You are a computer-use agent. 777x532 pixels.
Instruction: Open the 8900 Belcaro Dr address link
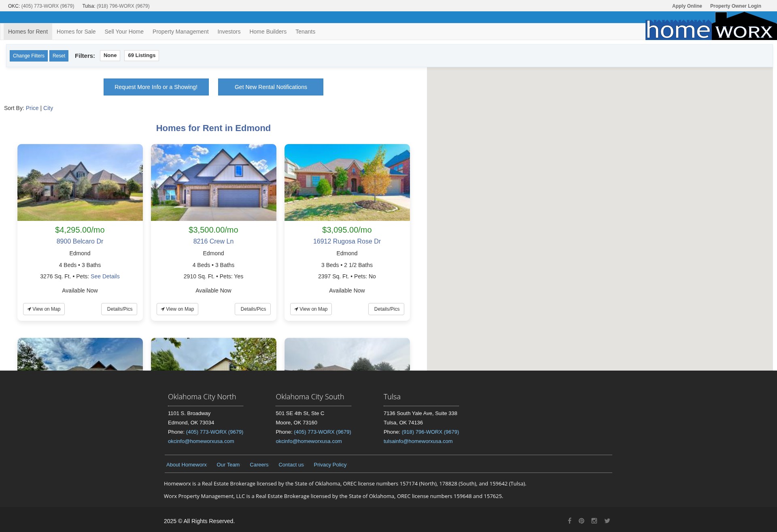click(x=80, y=241)
